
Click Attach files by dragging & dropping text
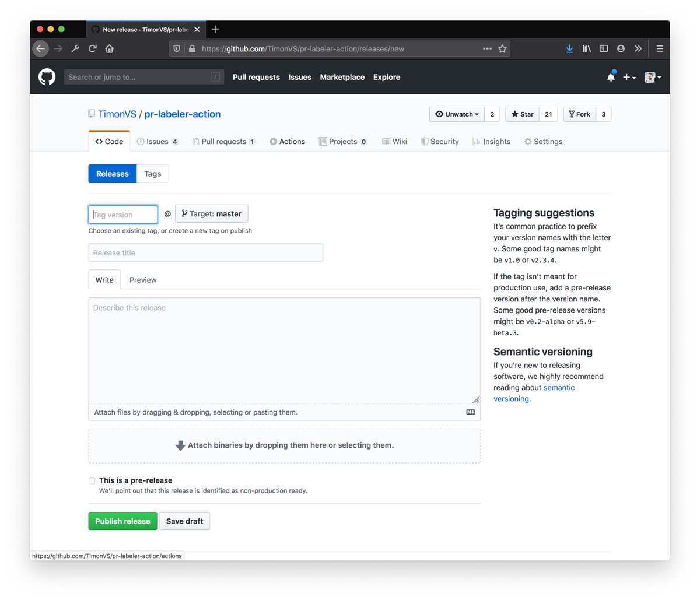[x=196, y=412]
